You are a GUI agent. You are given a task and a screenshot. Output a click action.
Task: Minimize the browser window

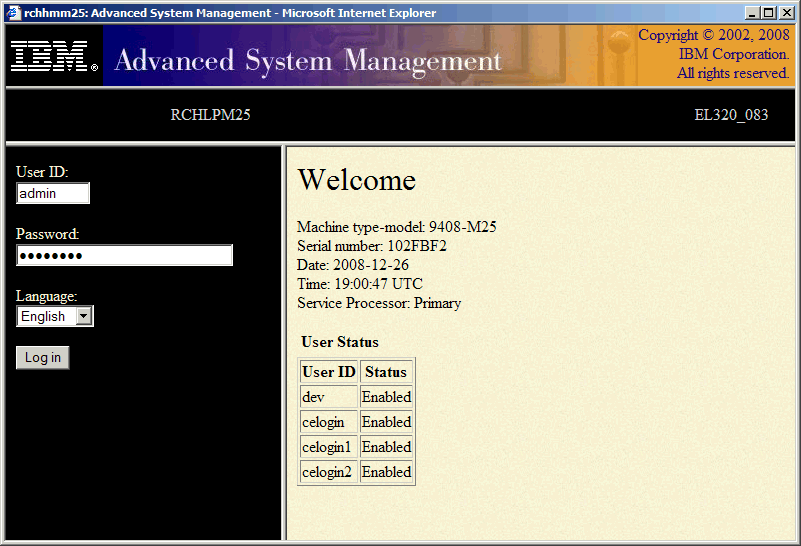(x=752, y=13)
